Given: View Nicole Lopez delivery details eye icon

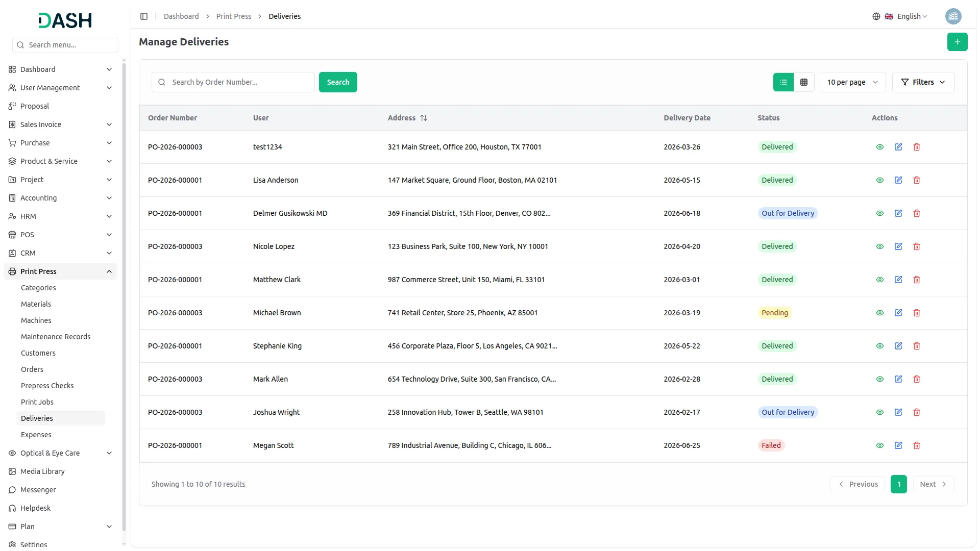Looking at the screenshot, I should click(880, 246).
